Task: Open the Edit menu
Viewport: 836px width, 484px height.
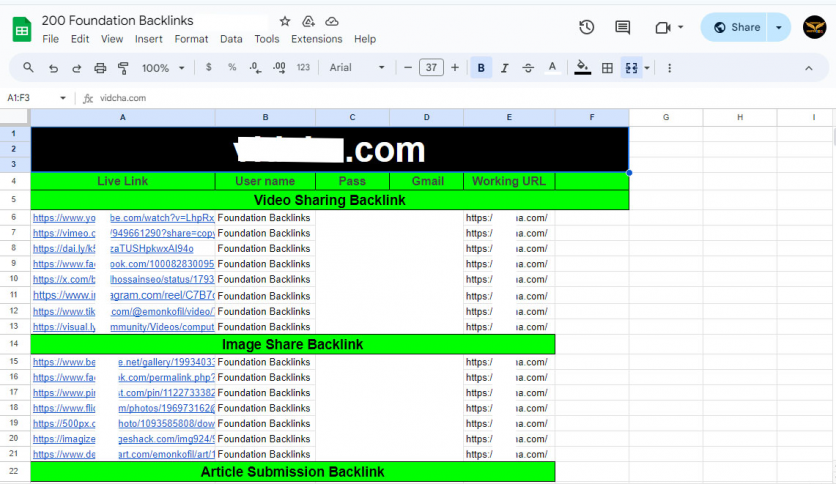Action: [80, 39]
